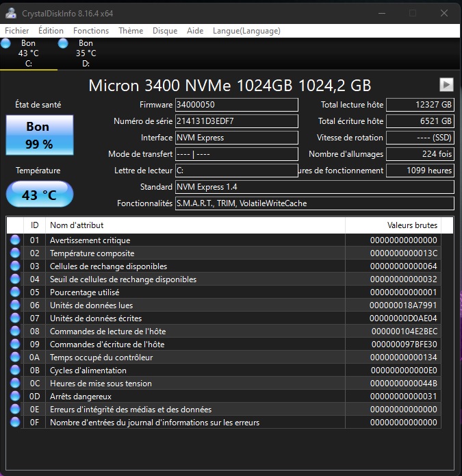The width and height of the screenshot is (462, 476).
Task: Click status orb for Heures de mise sous tension
Action: click(x=15, y=383)
